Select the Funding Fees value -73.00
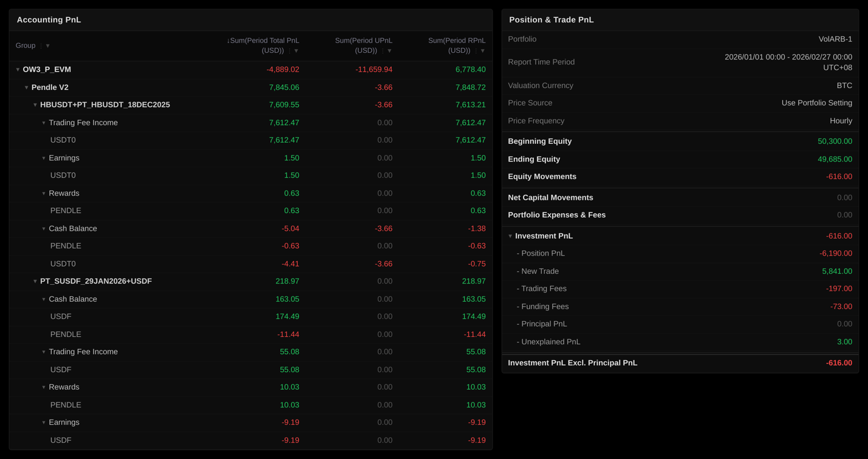 [x=841, y=307]
